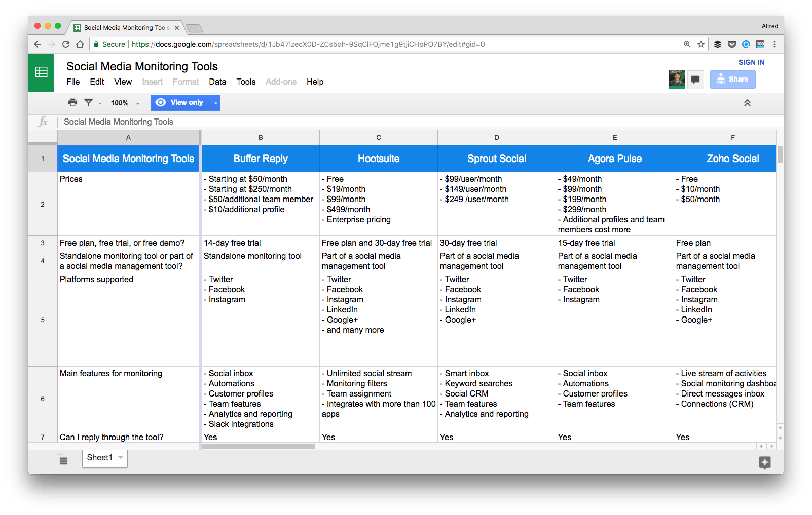812x515 pixels.
Task: Click the Share button
Action: coord(732,79)
